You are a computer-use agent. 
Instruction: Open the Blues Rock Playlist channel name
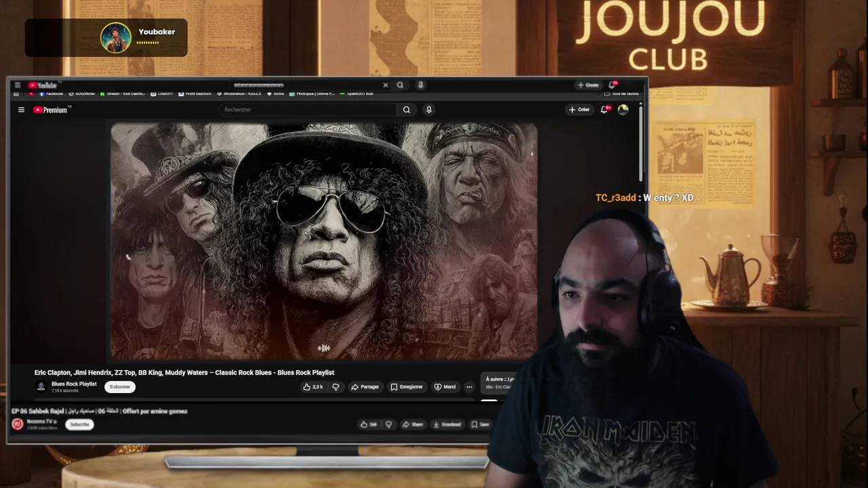tap(74, 384)
